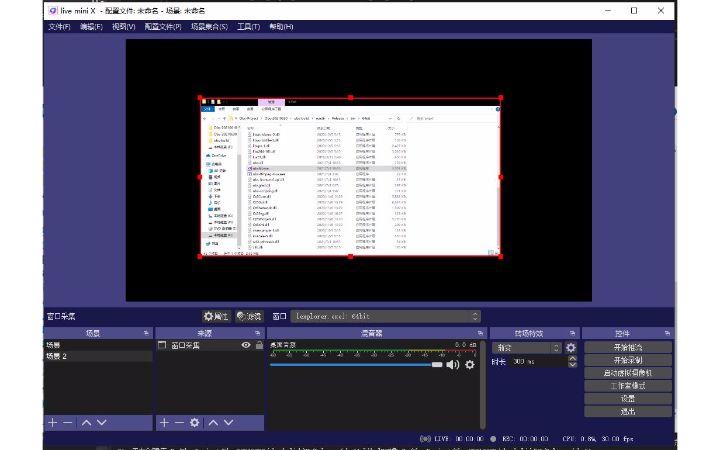The width and height of the screenshot is (720, 450).
Task: Open source properties gear in sources panel
Action: coord(195,423)
